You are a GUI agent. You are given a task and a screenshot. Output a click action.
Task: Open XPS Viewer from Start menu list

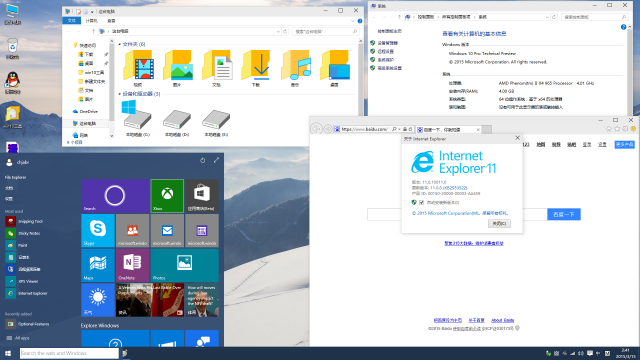(x=23, y=281)
